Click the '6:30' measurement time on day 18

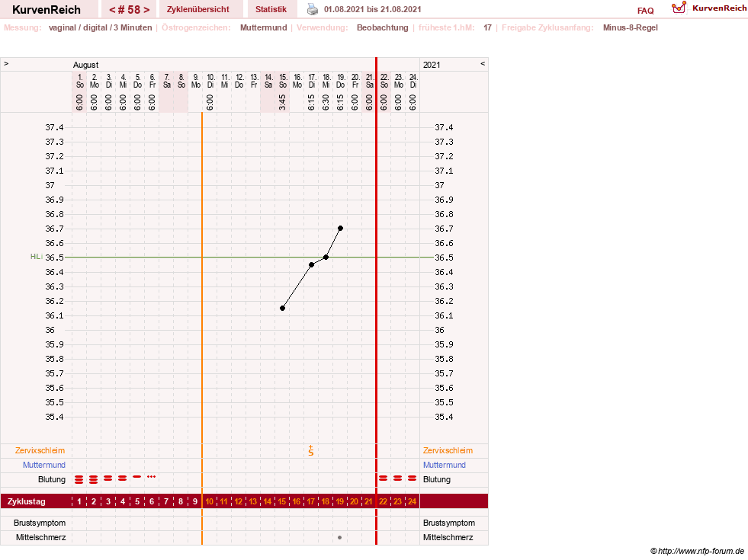326,102
